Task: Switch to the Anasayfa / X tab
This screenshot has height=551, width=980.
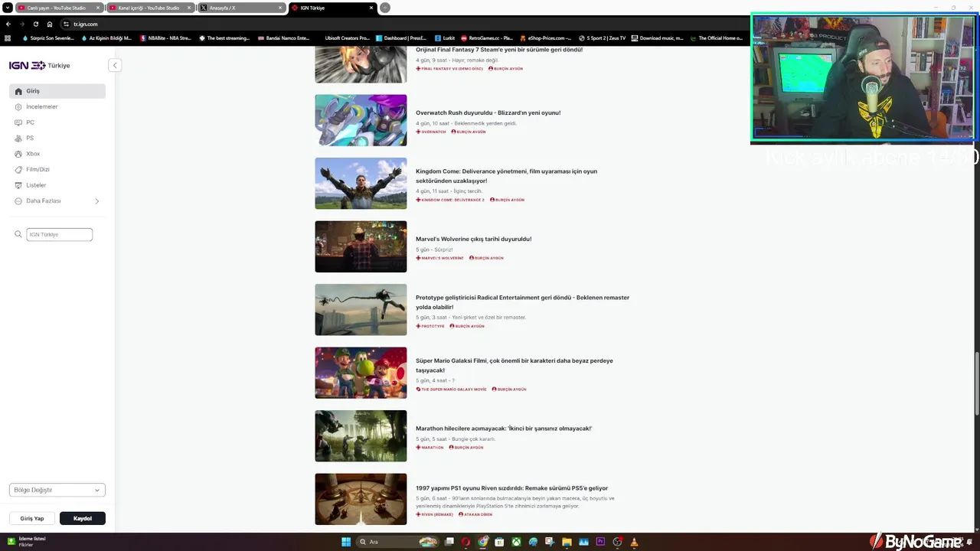Action: tap(242, 8)
